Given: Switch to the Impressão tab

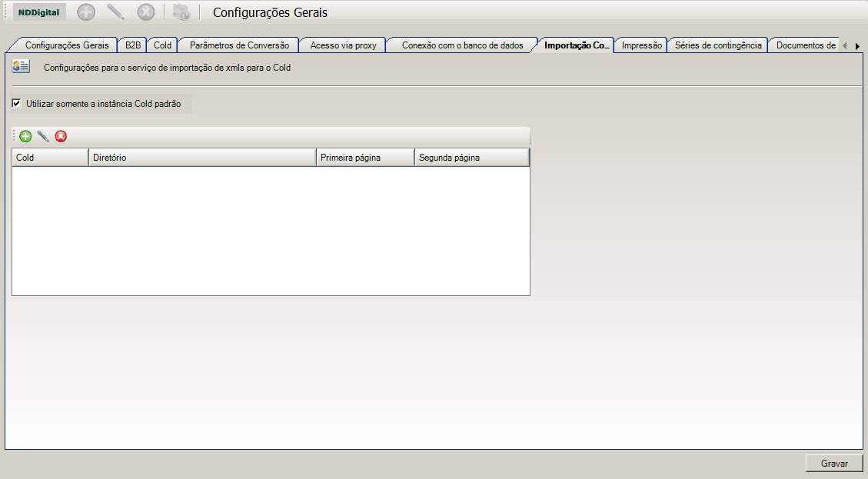Looking at the screenshot, I should 642,45.
